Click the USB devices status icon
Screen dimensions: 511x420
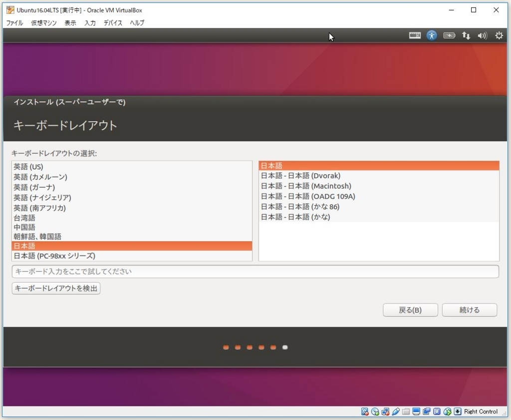point(396,412)
